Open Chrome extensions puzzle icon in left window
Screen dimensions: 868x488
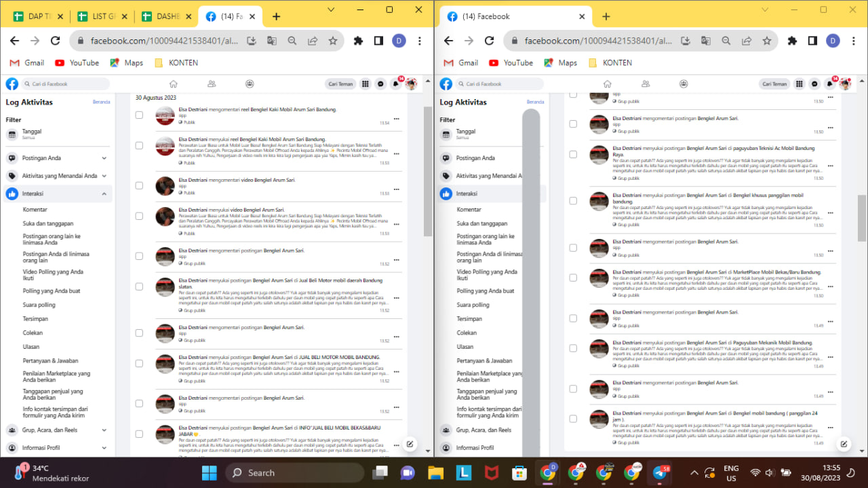click(x=358, y=41)
